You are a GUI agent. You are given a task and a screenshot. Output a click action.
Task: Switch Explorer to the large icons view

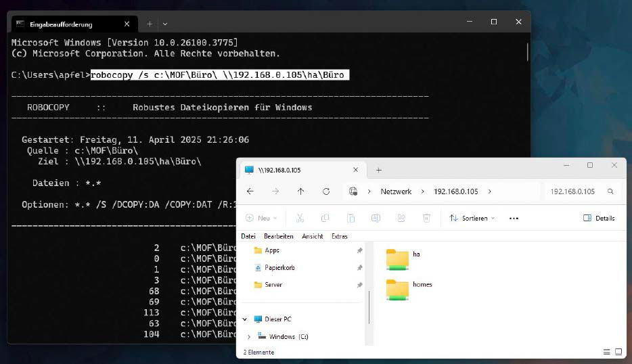pyautogui.click(x=618, y=352)
